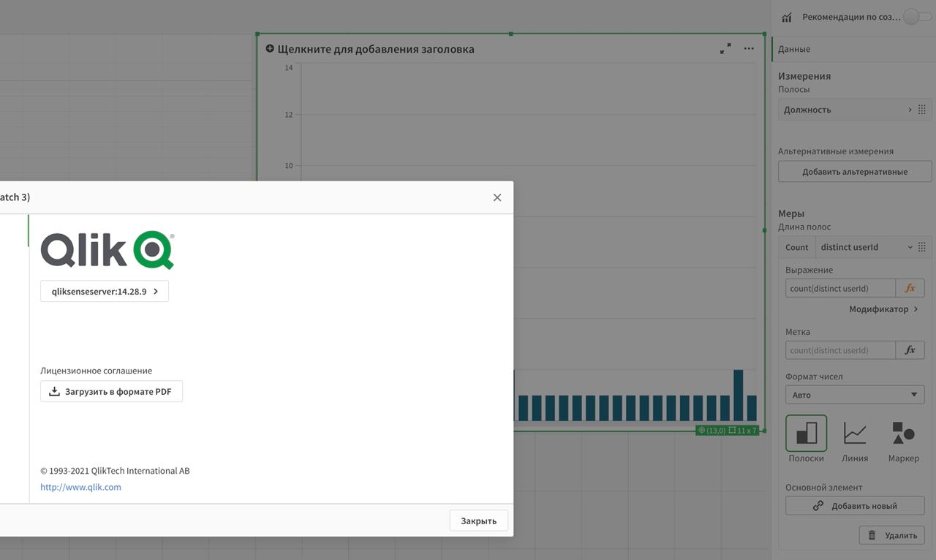Click the chart title to add heading
This screenshot has width=936, height=560.
tap(376, 49)
